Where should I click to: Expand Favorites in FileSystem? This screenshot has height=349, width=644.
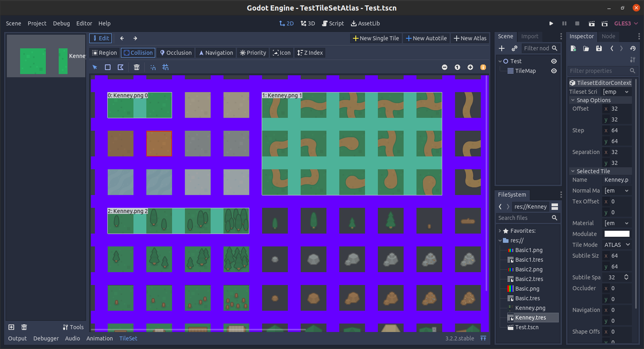pyautogui.click(x=500, y=231)
